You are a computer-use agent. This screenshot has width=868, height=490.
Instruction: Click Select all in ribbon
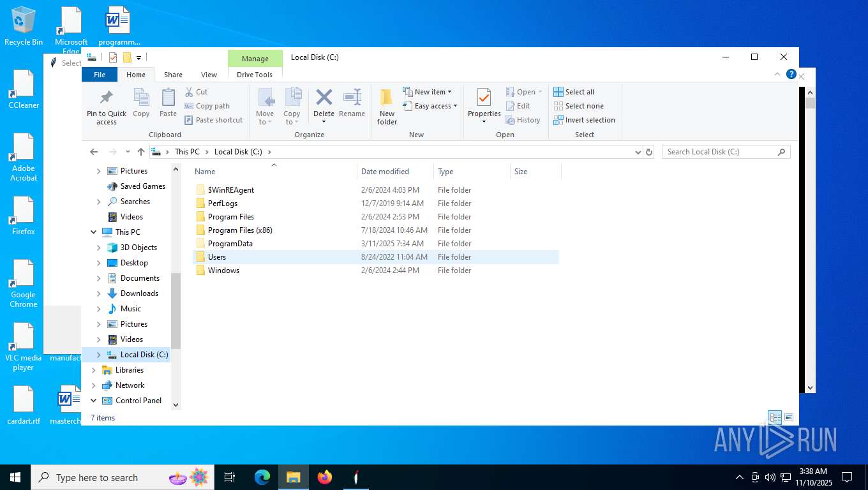coord(574,92)
